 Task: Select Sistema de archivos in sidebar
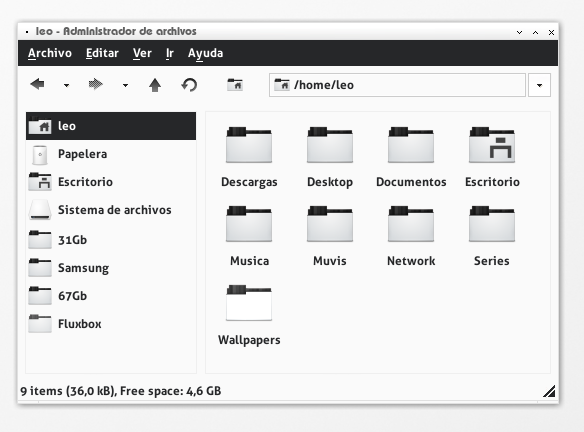coord(111,210)
